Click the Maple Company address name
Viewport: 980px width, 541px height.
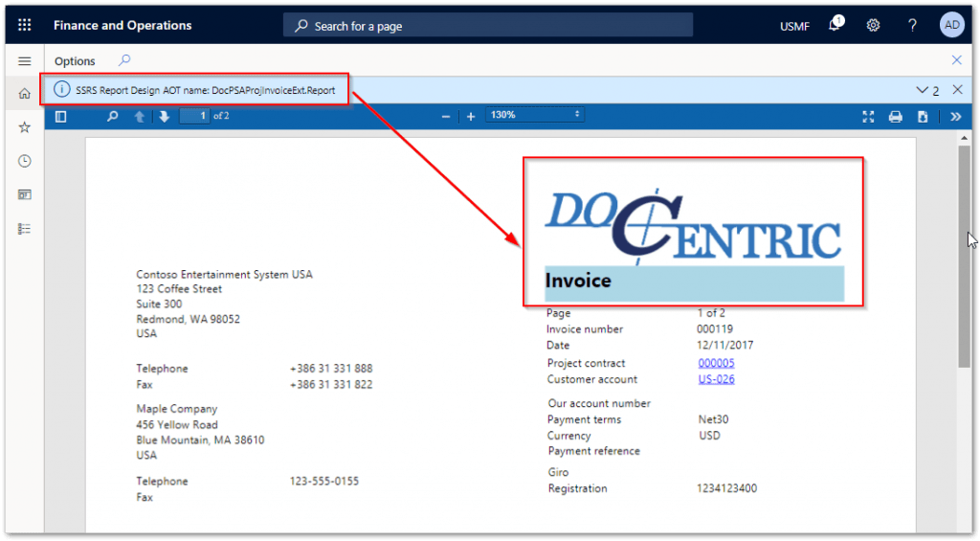tap(177, 409)
